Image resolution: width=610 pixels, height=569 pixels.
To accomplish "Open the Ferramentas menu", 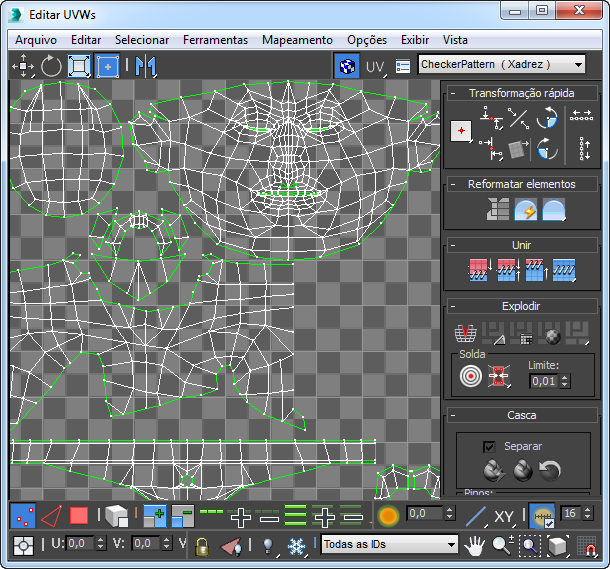I will [215, 40].
